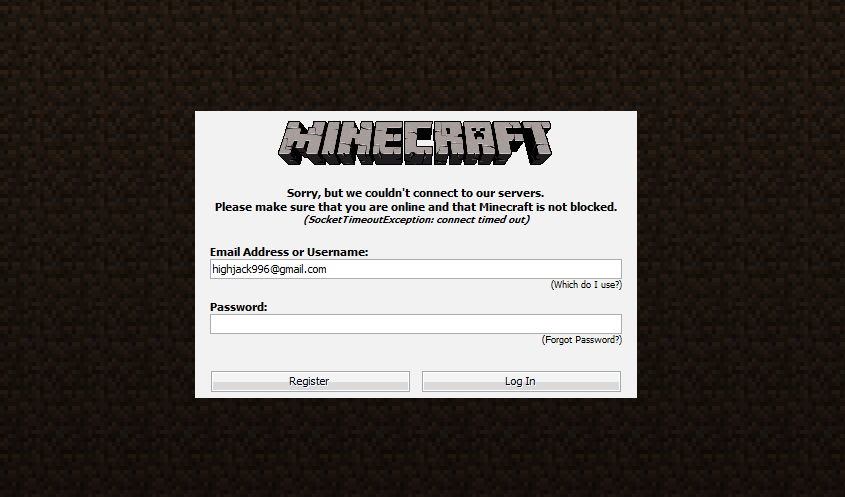Click the "Email Address or Username:" label
The image size is (845, 497).
pyautogui.click(x=289, y=252)
